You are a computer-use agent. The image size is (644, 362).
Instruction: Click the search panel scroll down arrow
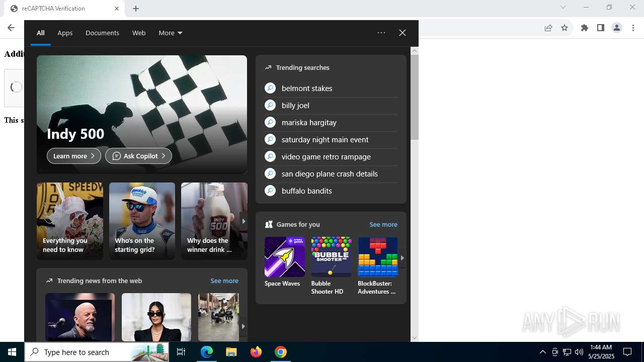point(415,338)
